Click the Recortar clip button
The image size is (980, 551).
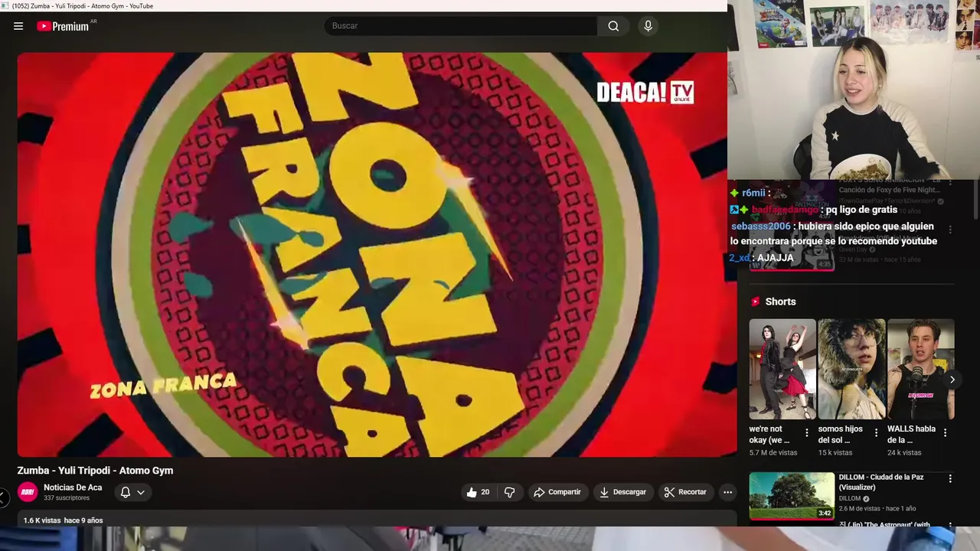pyautogui.click(x=685, y=492)
